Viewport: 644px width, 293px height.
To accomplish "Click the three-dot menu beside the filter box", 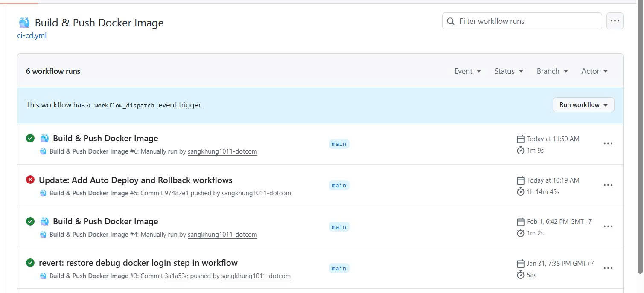I will coord(615,21).
